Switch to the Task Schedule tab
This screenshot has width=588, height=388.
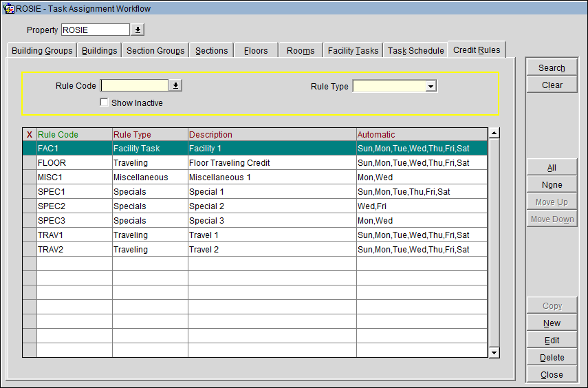(x=415, y=50)
